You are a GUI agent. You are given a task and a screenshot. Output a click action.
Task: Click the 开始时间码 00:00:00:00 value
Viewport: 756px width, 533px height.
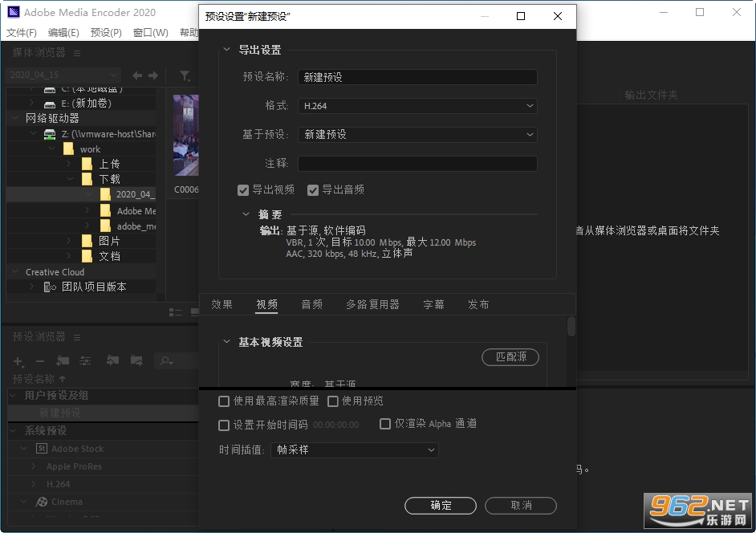click(x=335, y=425)
